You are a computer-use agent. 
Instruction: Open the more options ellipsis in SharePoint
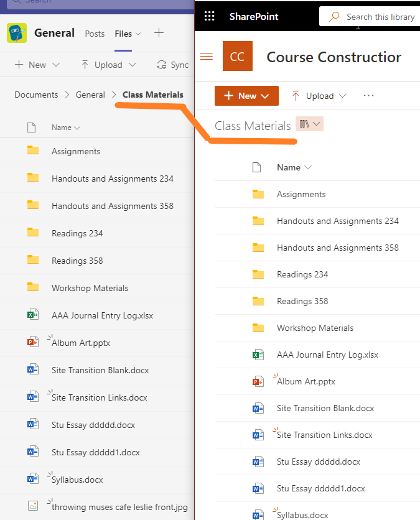368,96
